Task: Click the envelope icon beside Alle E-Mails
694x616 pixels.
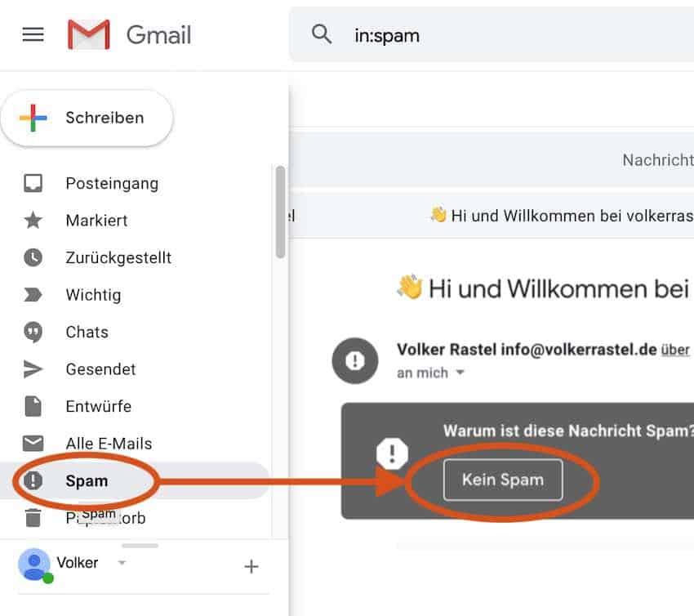Action: (33, 443)
